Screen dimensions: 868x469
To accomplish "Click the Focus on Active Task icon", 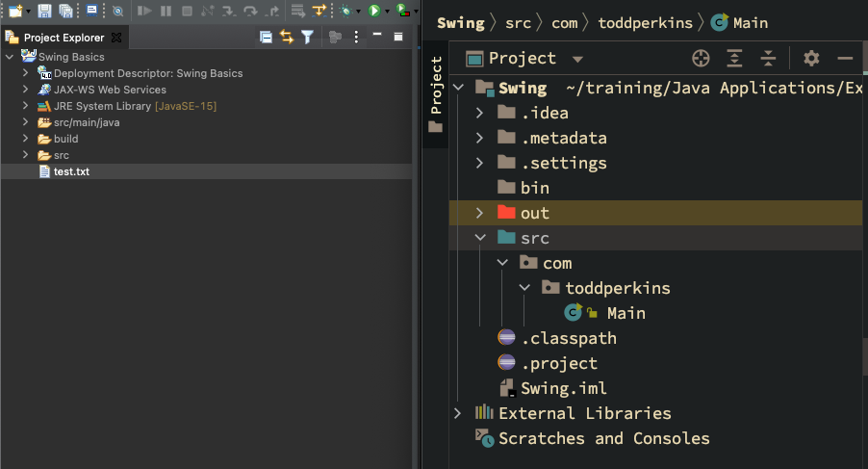I will pos(335,38).
